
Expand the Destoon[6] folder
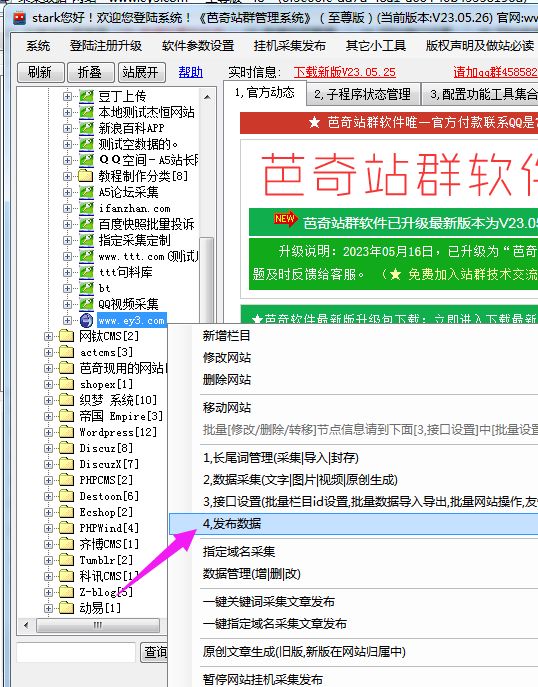48,496
